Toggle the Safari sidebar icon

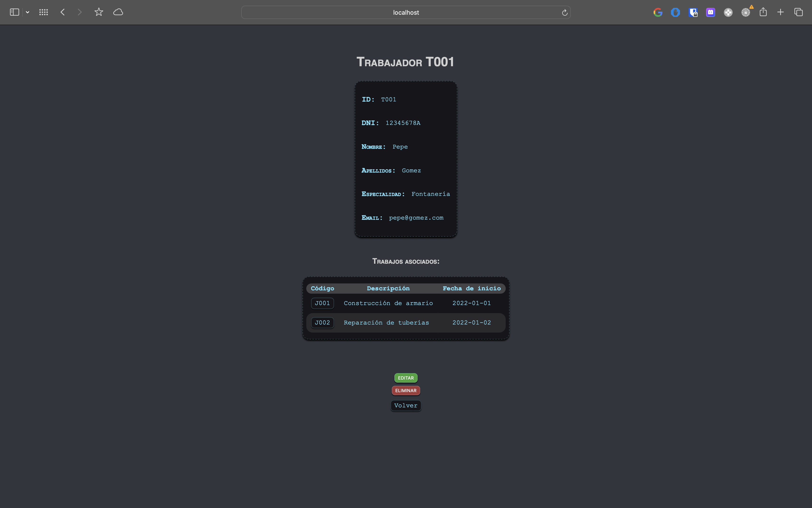14,12
